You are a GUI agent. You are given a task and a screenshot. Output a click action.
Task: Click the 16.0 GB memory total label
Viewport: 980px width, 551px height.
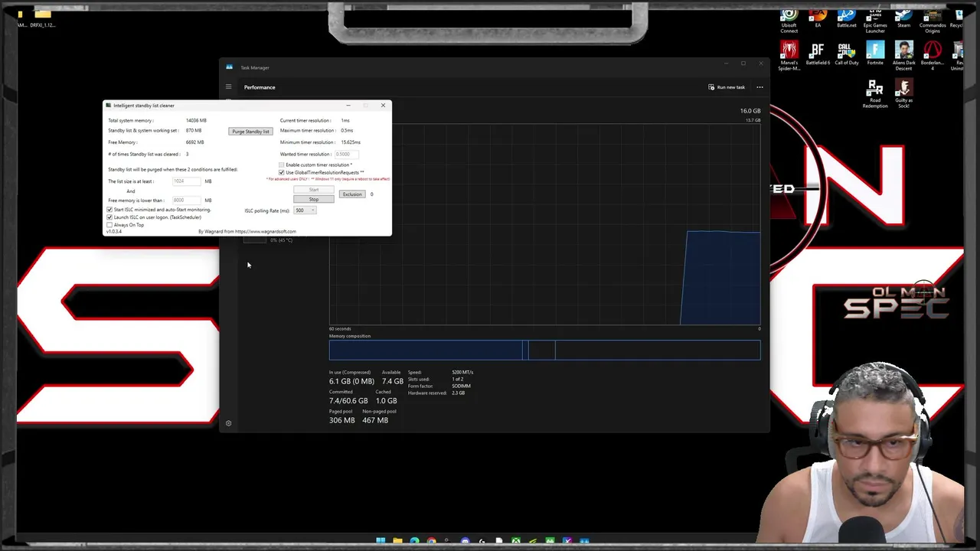click(750, 111)
